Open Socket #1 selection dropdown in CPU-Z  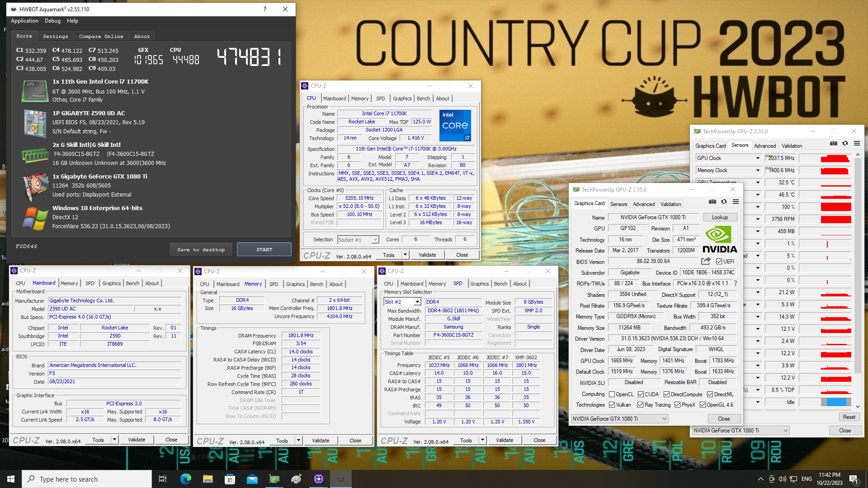coord(375,240)
